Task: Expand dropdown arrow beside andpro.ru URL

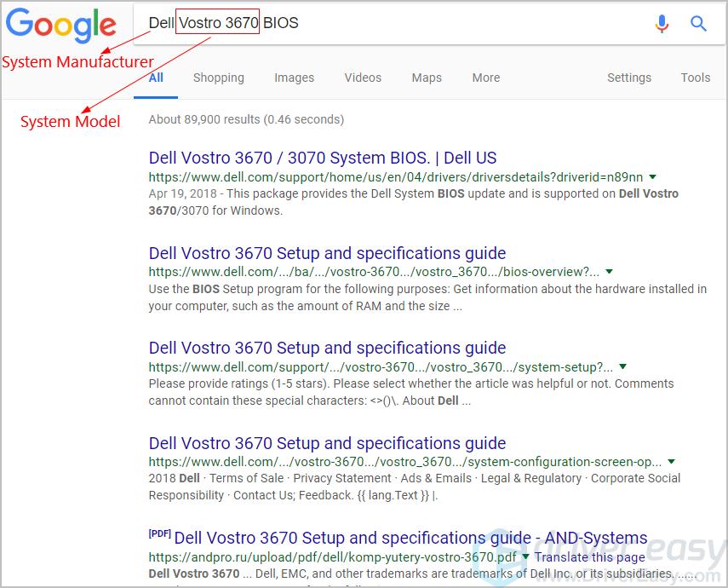Action: pyautogui.click(x=525, y=556)
